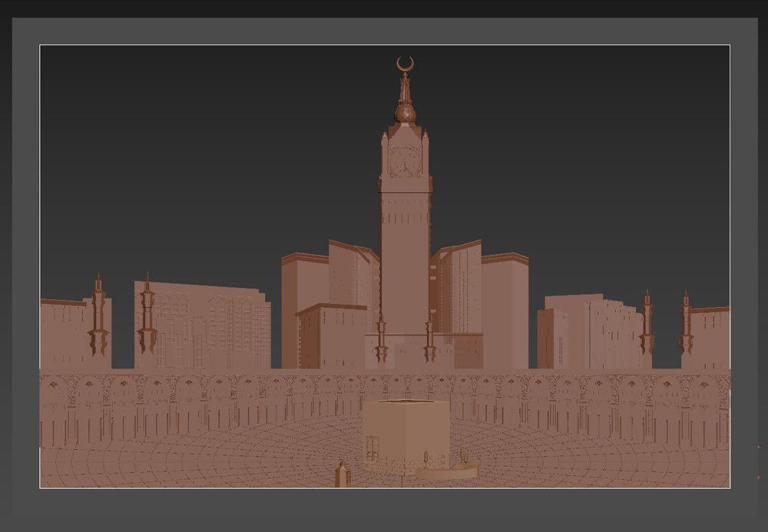This screenshot has height=532, width=768.
Task: Select the small lantern structure near bottom edge
Action: 342,474
